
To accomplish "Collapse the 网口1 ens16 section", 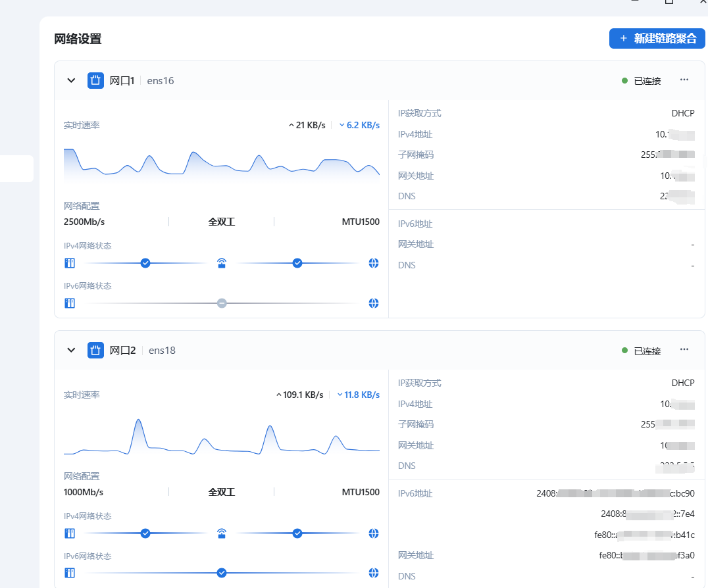I will point(71,81).
